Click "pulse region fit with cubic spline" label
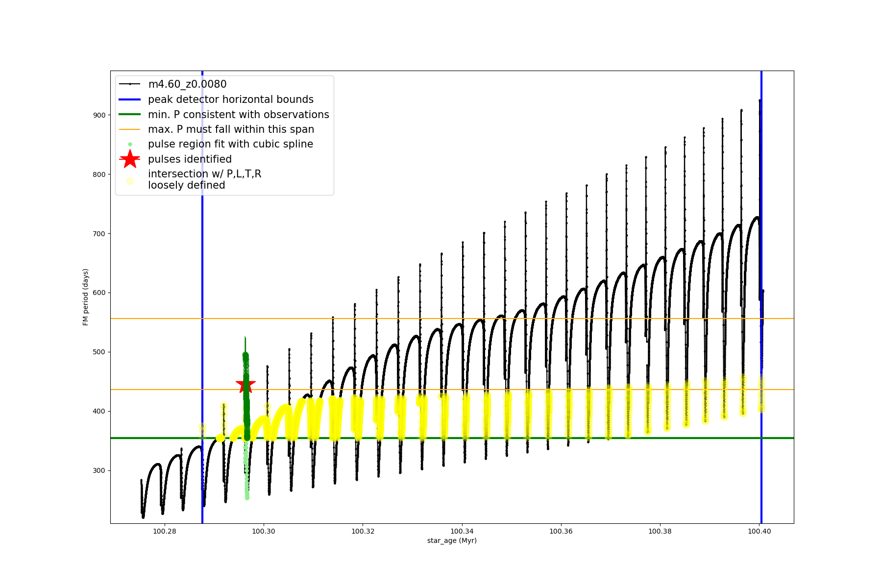 tap(230, 144)
